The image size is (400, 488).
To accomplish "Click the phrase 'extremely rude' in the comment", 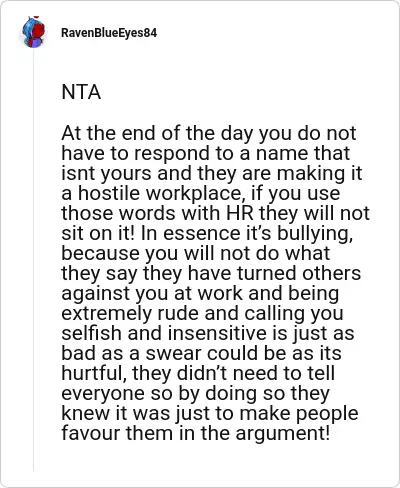I will pos(150,314).
